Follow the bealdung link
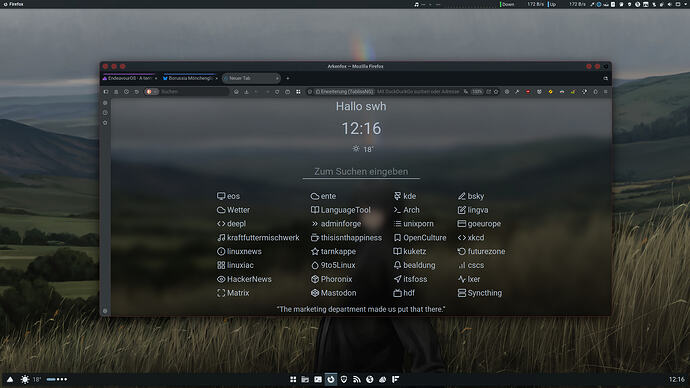The image size is (690, 388). (414, 265)
